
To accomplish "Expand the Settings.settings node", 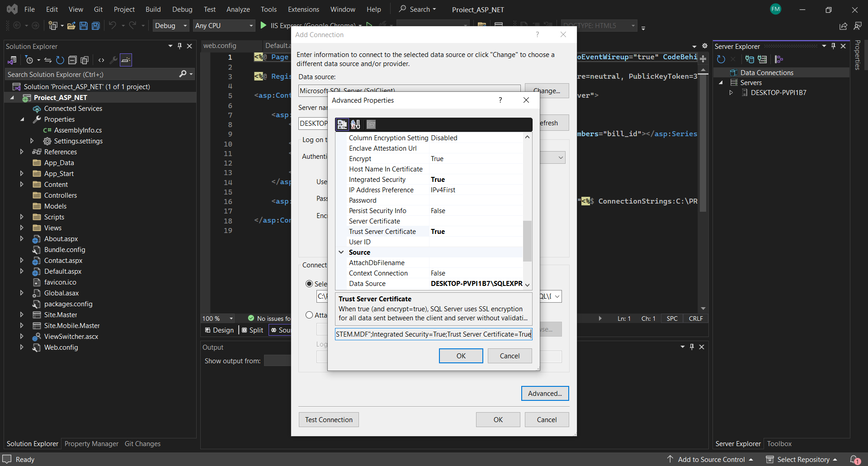I will [x=32, y=141].
